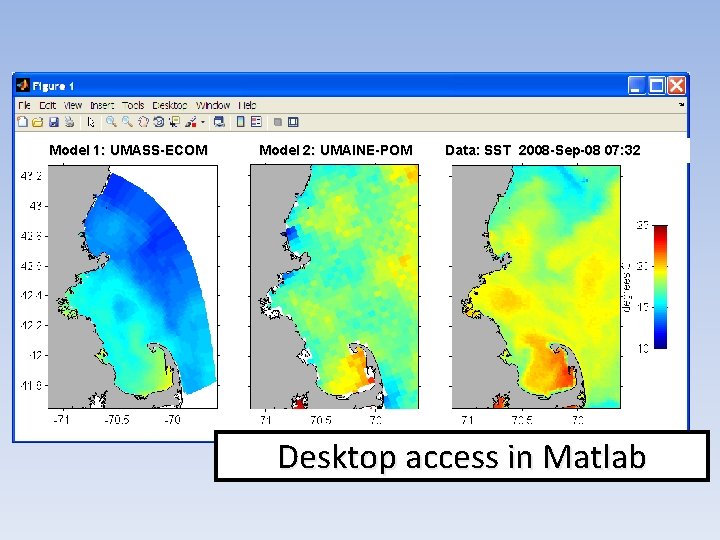Image resolution: width=720 pixels, height=540 pixels.
Task: Click the Open File folder icon
Action: [x=38, y=122]
